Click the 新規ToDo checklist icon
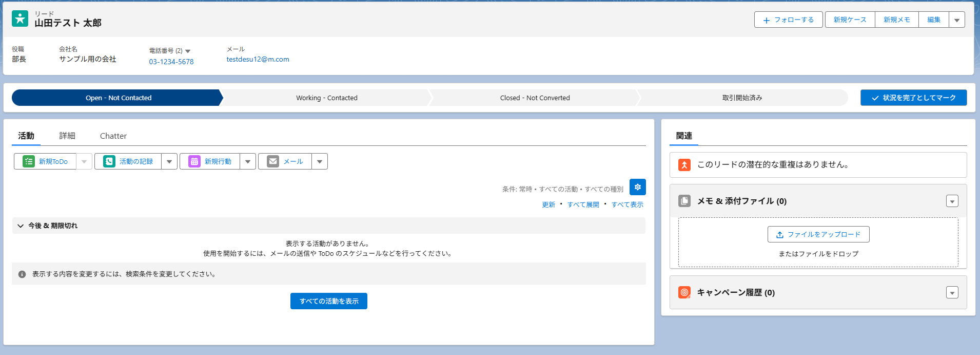 pos(29,161)
